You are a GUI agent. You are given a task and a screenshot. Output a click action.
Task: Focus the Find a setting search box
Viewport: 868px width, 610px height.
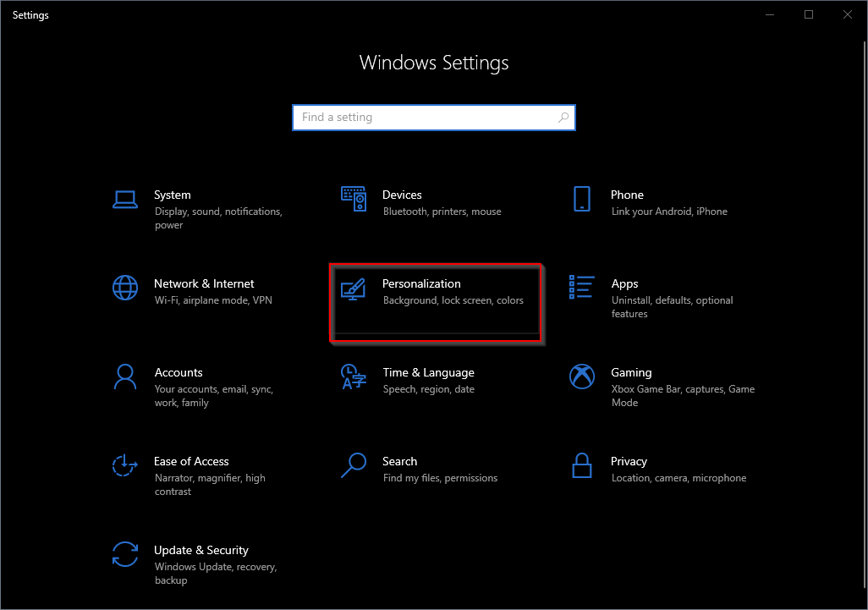coord(434,118)
